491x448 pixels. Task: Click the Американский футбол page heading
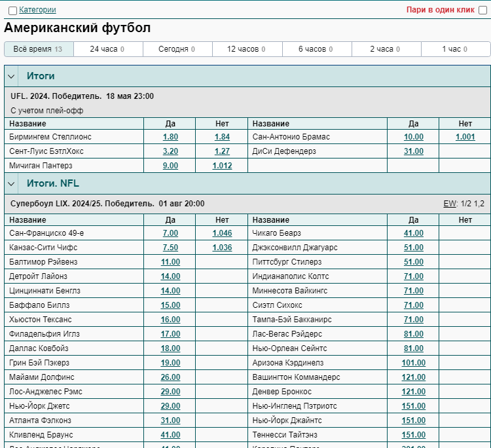pos(77,28)
